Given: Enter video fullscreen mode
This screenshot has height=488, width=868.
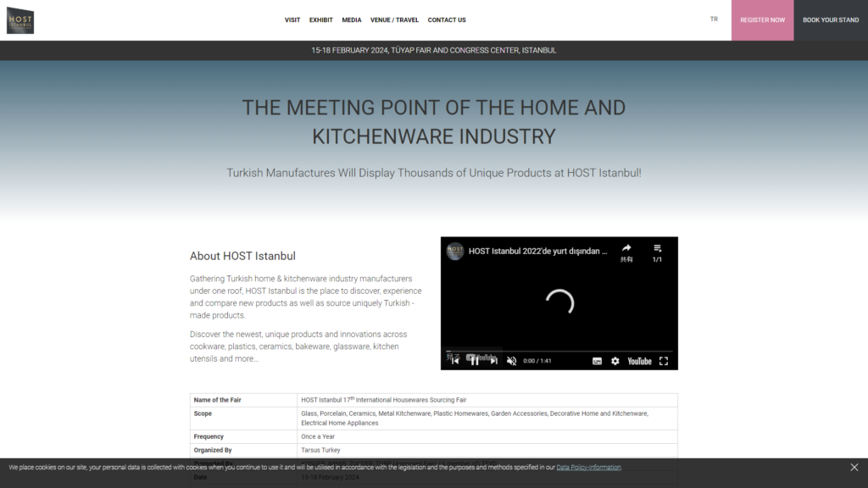Looking at the screenshot, I should 664,361.
